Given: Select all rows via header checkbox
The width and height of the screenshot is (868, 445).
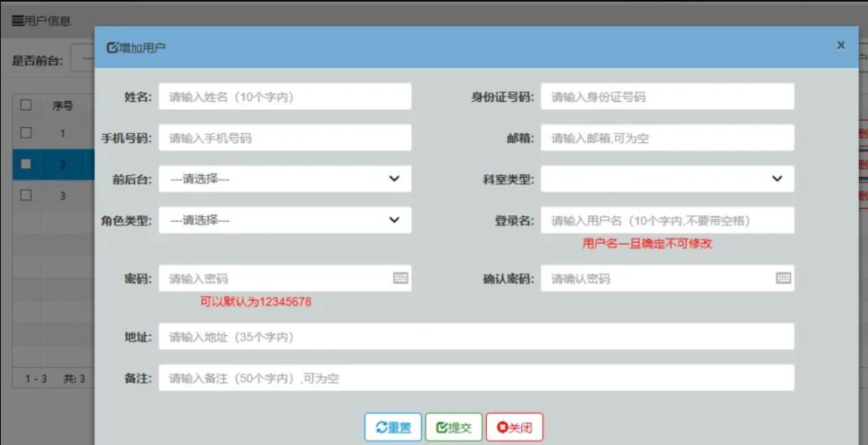Looking at the screenshot, I should coord(26,105).
